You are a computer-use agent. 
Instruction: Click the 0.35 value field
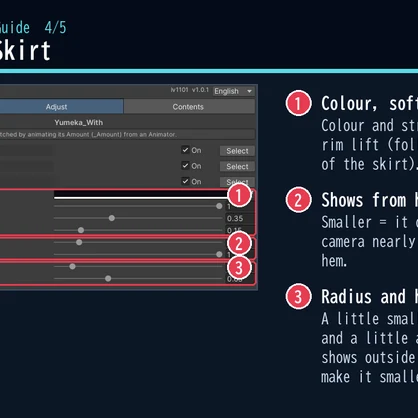coord(239,218)
